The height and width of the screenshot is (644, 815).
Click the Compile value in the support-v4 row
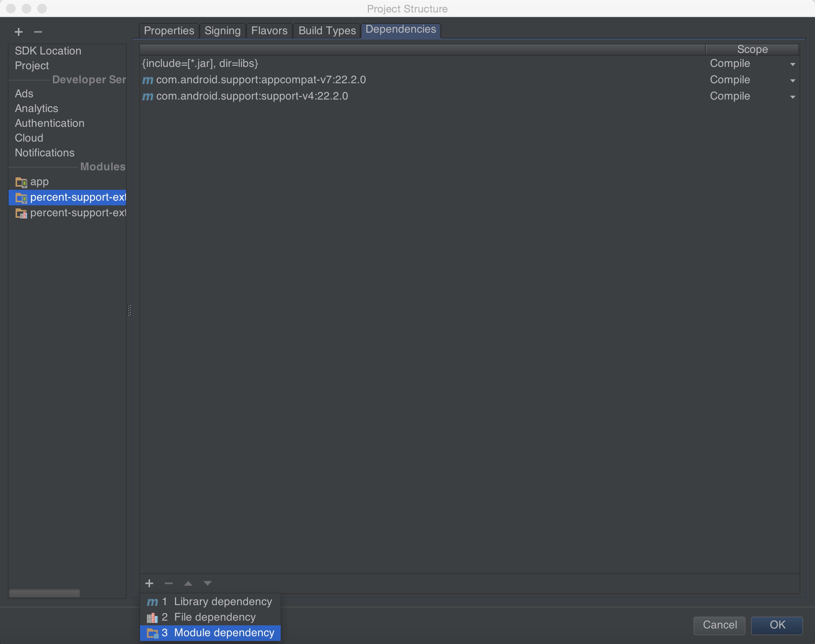click(x=730, y=96)
